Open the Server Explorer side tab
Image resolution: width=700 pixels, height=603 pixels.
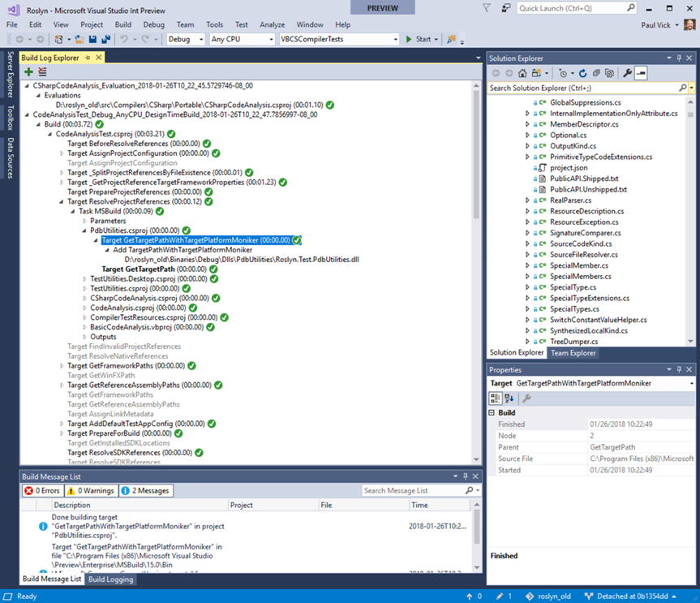(11, 74)
